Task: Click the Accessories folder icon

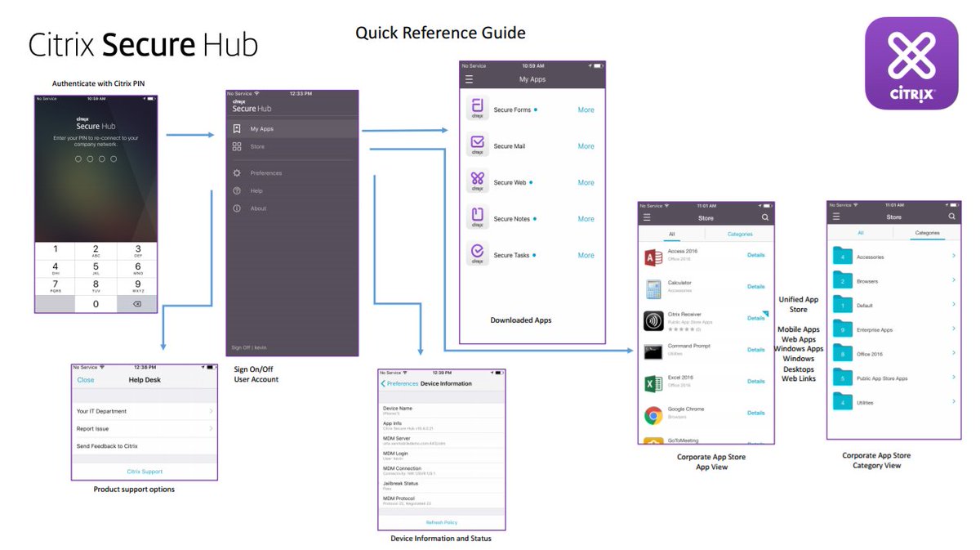Action: (x=842, y=257)
